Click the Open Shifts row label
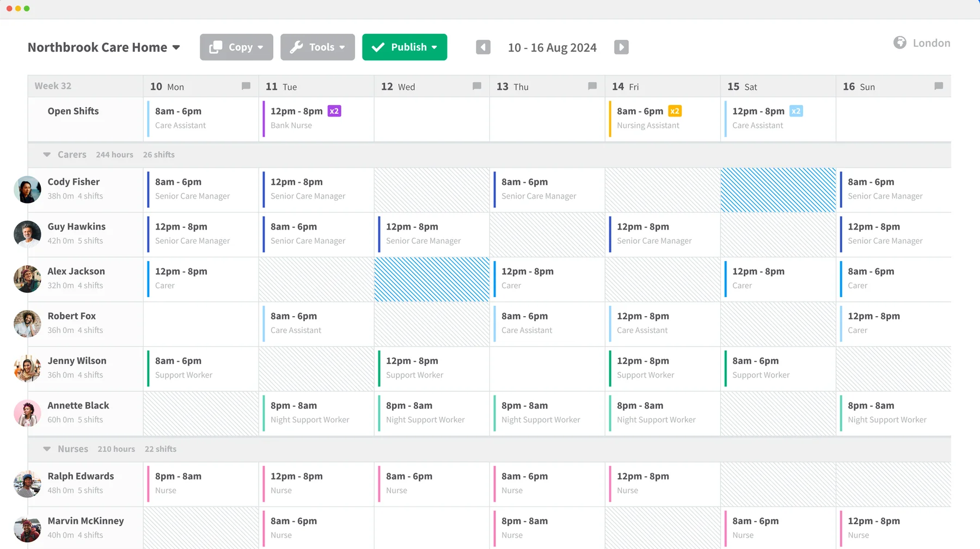 [73, 111]
